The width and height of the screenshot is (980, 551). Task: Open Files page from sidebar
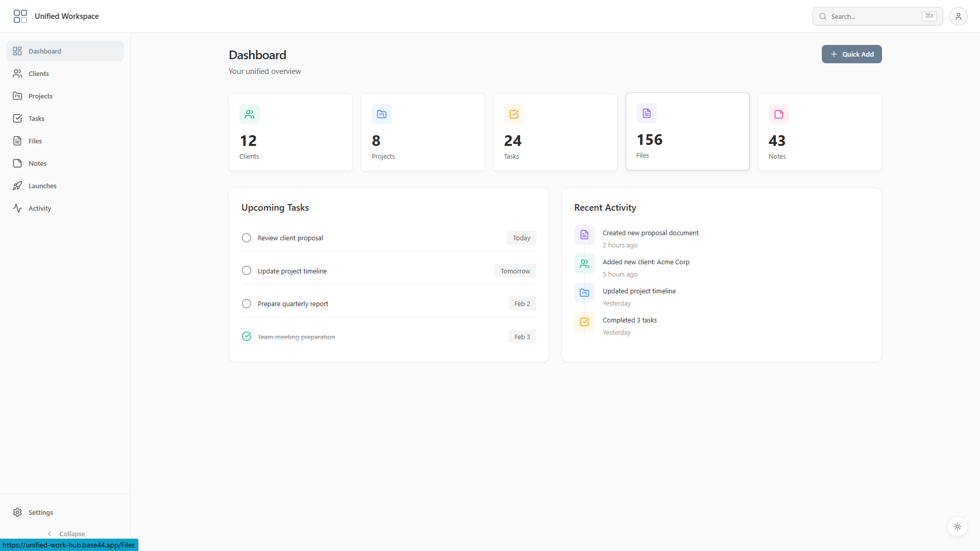(x=65, y=141)
